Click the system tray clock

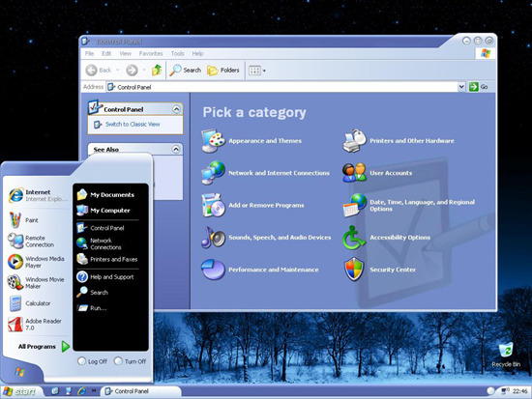tap(519, 391)
